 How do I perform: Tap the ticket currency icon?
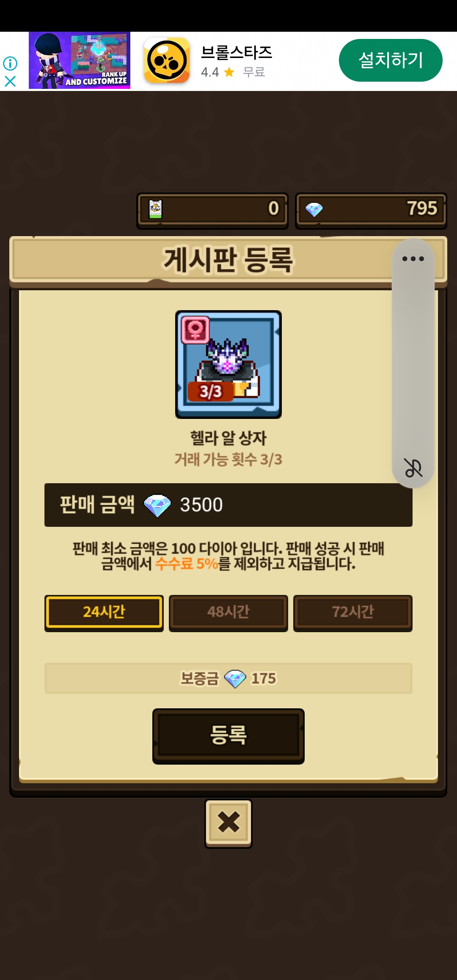click(155, 209)
